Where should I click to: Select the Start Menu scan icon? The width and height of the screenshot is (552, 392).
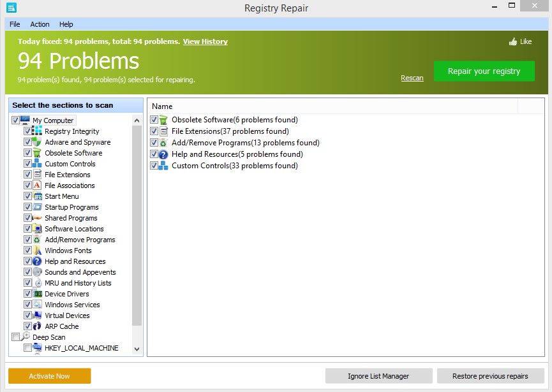pyautogui.click(x=37, y=196)
